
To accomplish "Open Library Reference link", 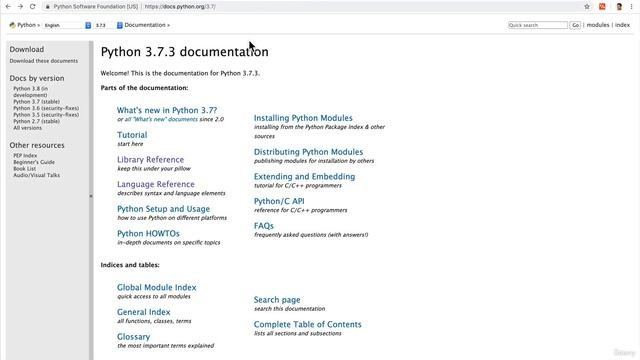I will pos(150,160).
